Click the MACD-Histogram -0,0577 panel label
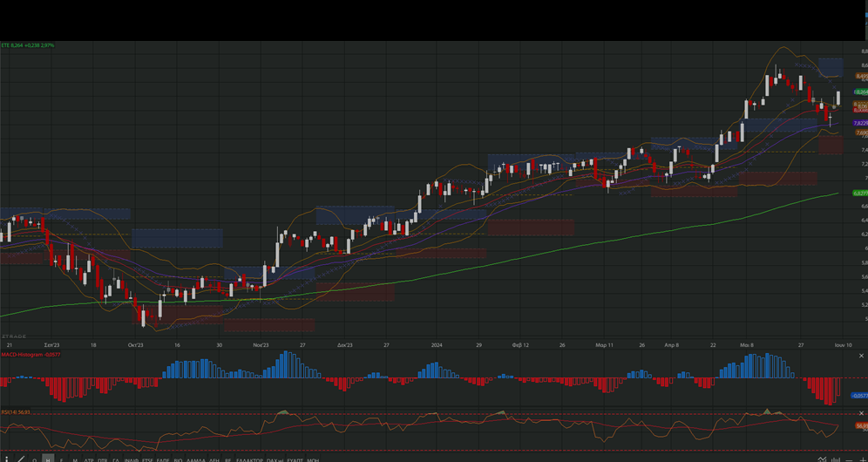868x462 pixels. (x=31, y=354)
